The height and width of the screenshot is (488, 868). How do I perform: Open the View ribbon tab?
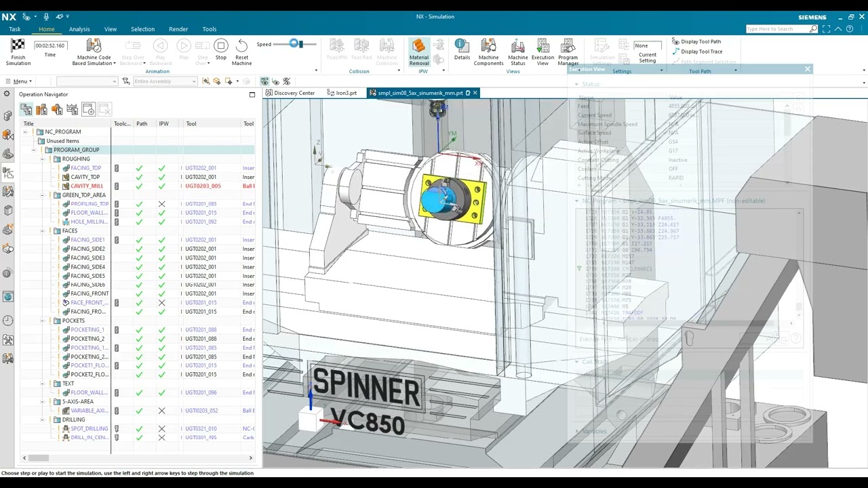point(111,29)
